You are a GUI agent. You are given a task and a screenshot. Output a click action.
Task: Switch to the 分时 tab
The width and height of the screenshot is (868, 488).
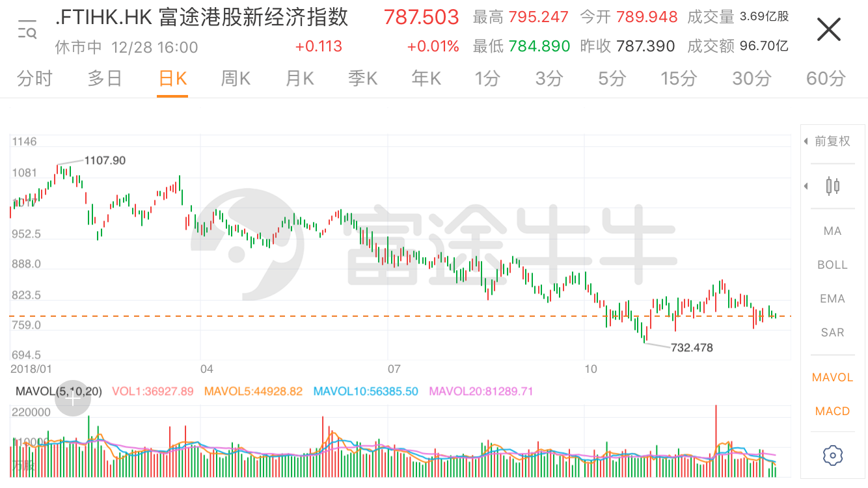point(34,79)
